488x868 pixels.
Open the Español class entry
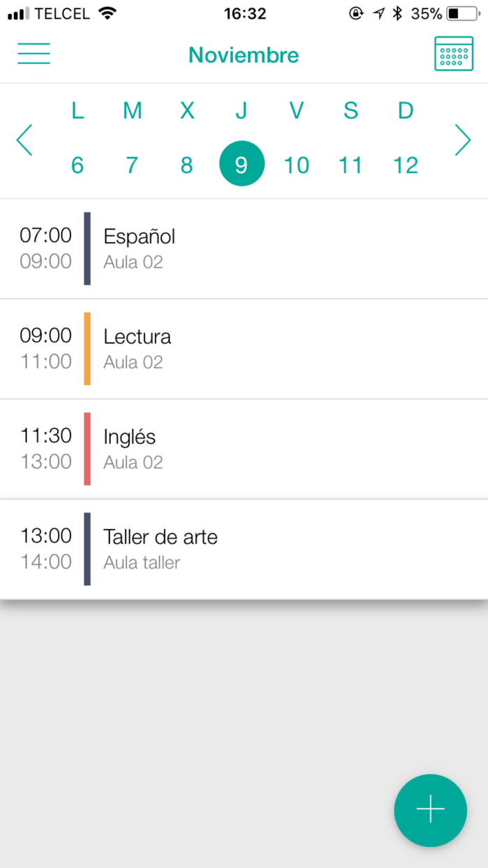coord(244,248)
